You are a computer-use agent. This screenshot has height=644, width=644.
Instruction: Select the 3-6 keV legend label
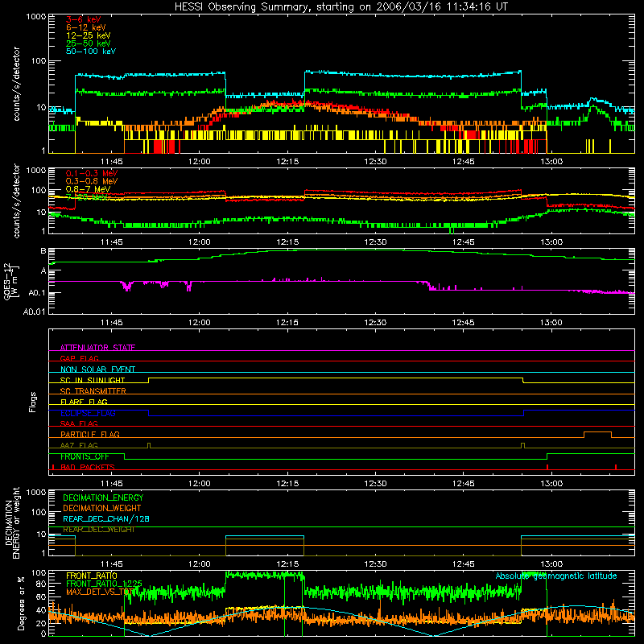[x=83, y=19]
